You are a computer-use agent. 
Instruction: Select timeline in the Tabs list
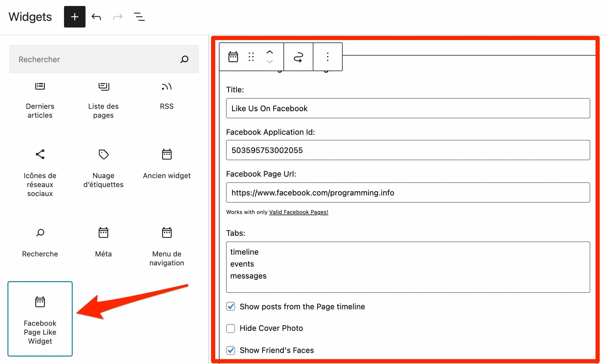point(244,252)
